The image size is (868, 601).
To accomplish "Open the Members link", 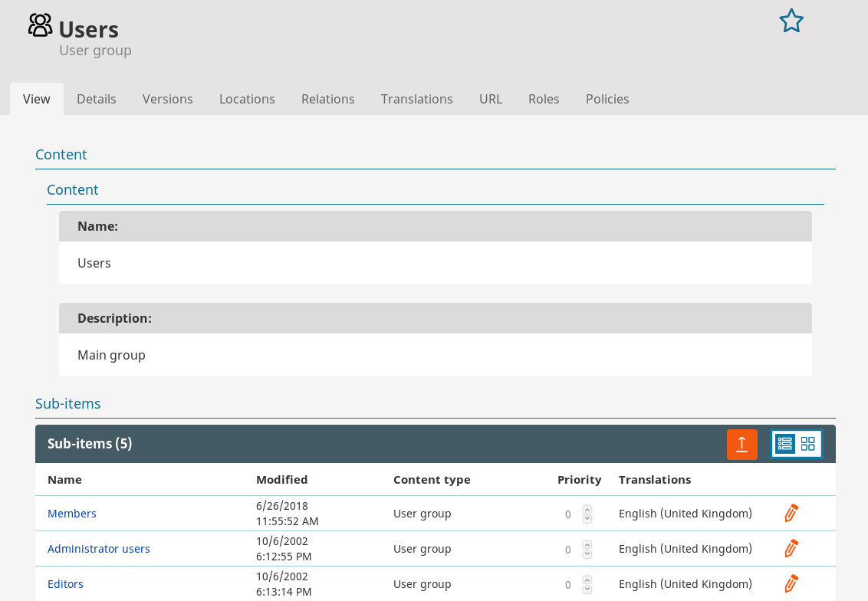I will (x=72, y=514).
